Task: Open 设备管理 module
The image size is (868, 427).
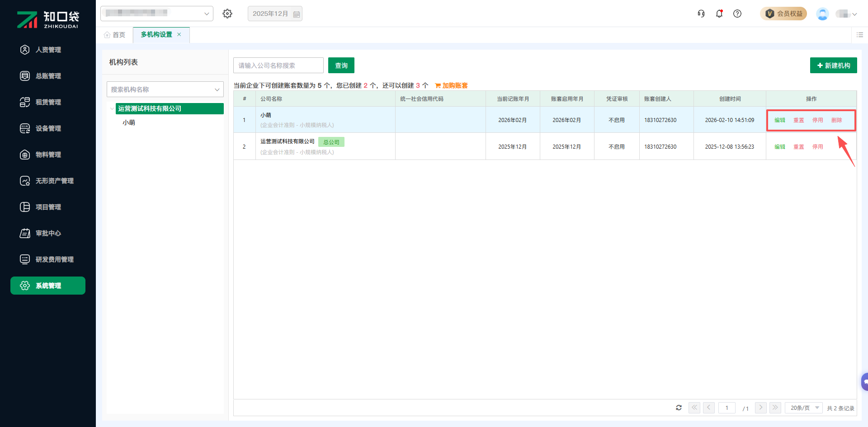Action: tap(48, 128)
